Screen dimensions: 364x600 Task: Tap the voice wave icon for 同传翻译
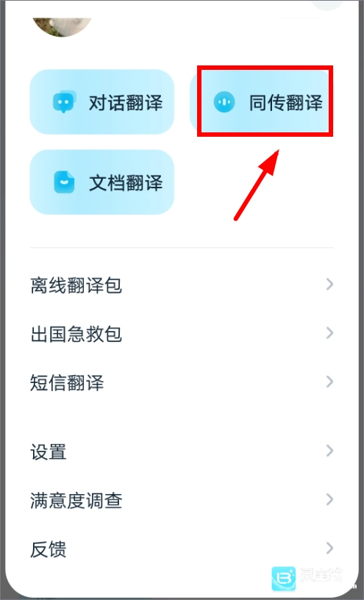pyautogui.click(x=224, y=102)
